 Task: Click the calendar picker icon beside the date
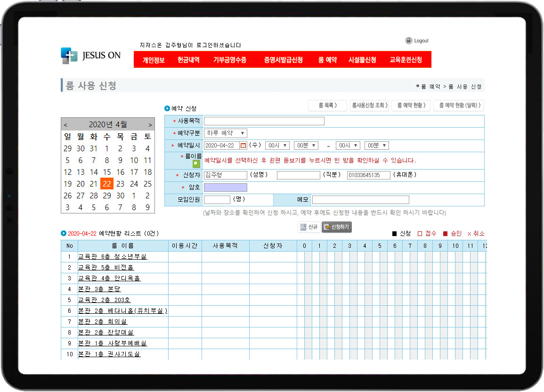(243, 146)
